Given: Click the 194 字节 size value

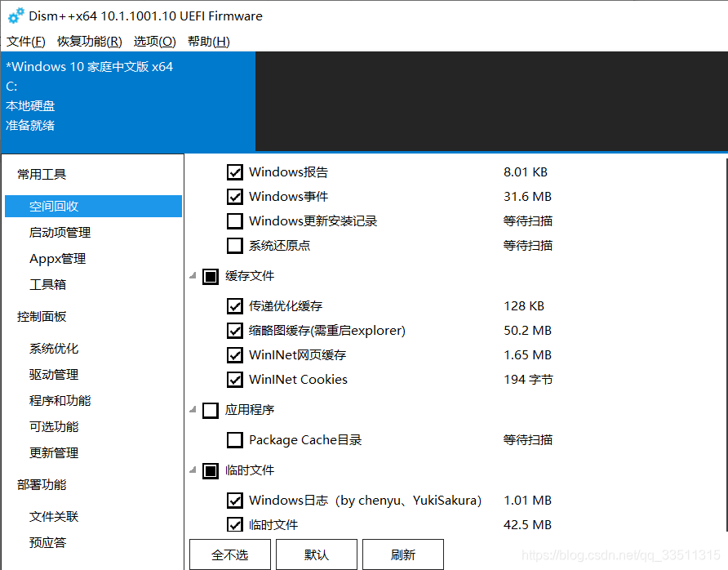Looking at the screenshot, I should point(528,380).
